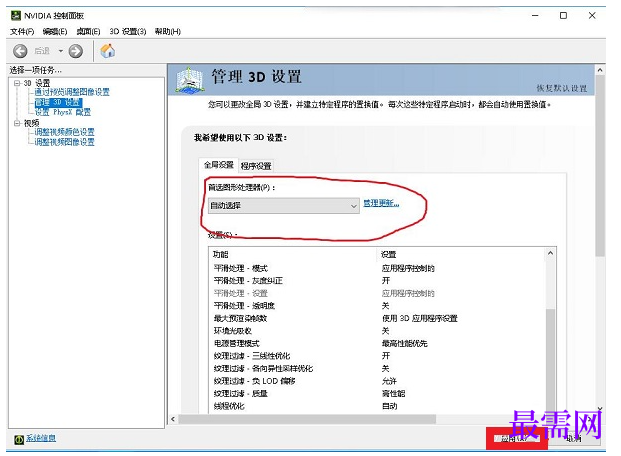
Task: Open the 文件(F) menu
Action: point(22,32)
